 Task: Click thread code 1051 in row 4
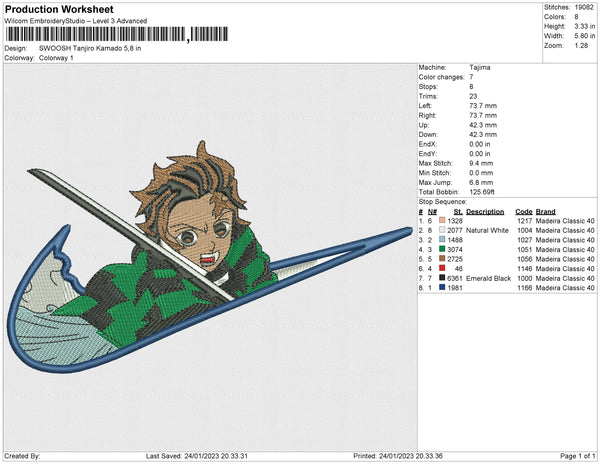525,249
